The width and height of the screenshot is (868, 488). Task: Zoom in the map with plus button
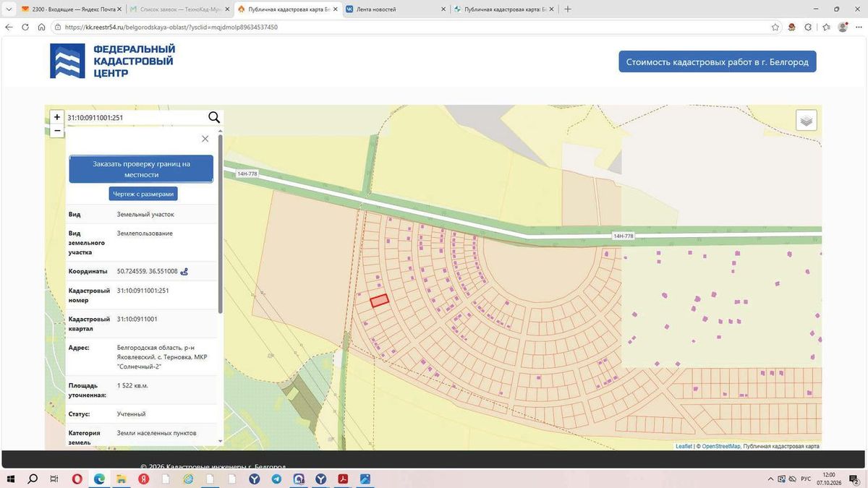57,117
